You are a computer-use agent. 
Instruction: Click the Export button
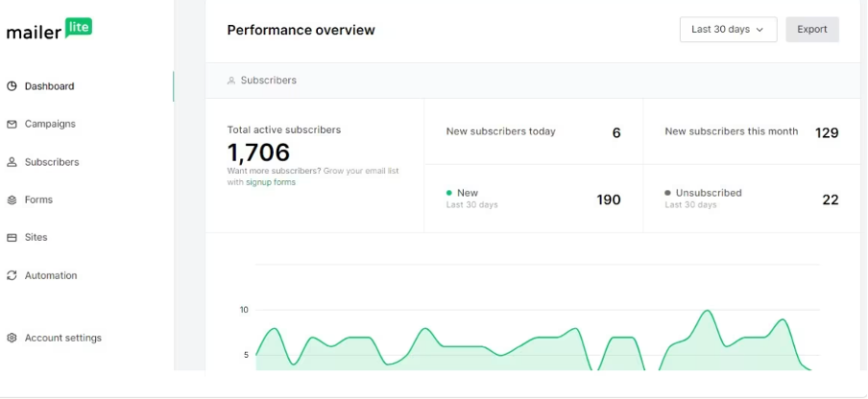click(x=812, y=30)
